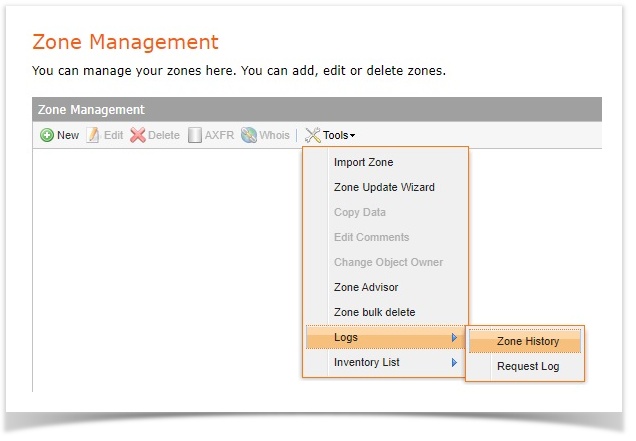Click the orange Zone Management heading
Screen dimensions: 636x441
(x=125, y=42)
